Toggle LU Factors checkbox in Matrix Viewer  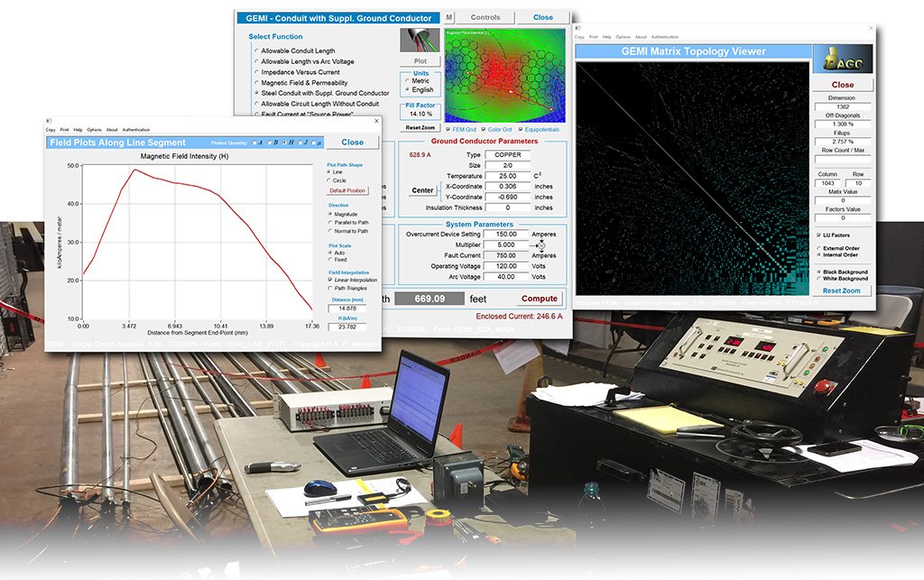[x=819, y=235]
